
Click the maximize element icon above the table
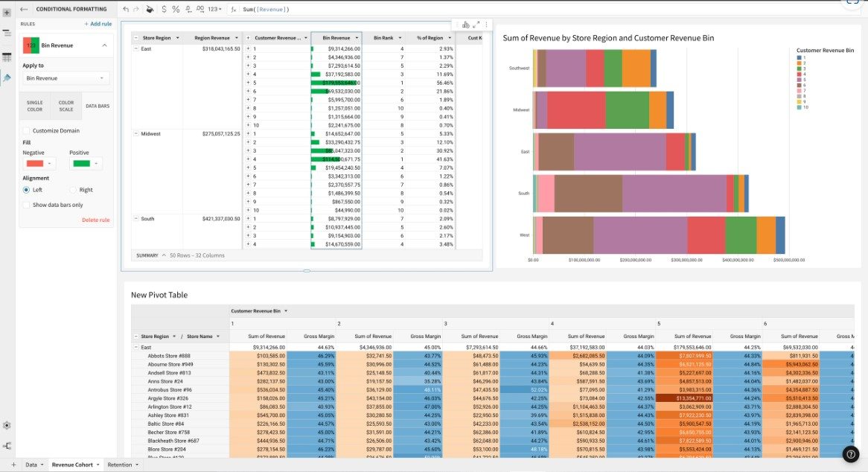click(x=474, y=25)
